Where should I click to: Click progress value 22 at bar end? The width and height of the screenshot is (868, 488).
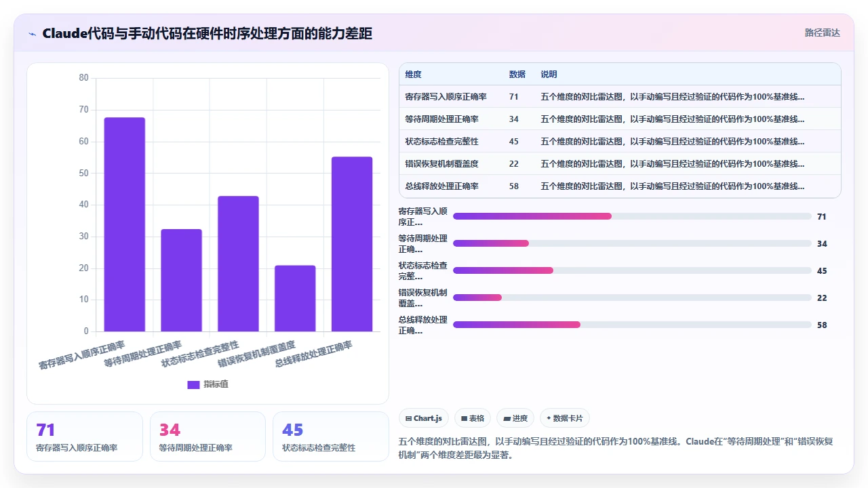(822, 298)
